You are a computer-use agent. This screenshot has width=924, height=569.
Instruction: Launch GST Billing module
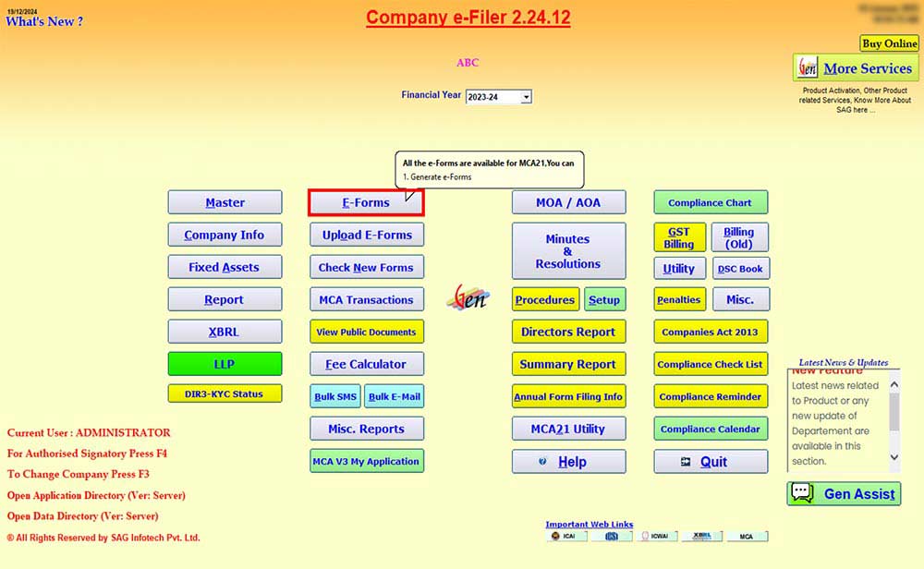click(x=679, y=237)
